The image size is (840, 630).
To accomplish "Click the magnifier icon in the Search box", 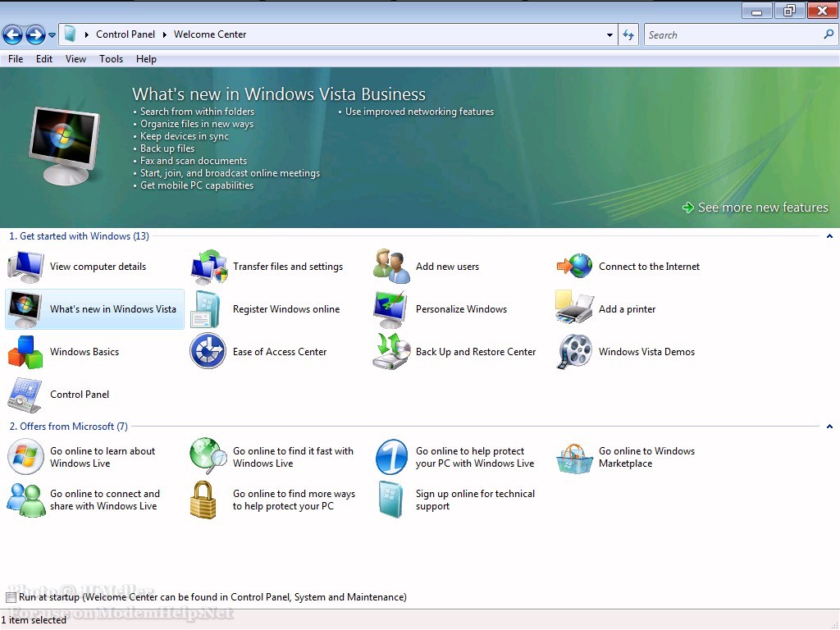I will (829, 34).
